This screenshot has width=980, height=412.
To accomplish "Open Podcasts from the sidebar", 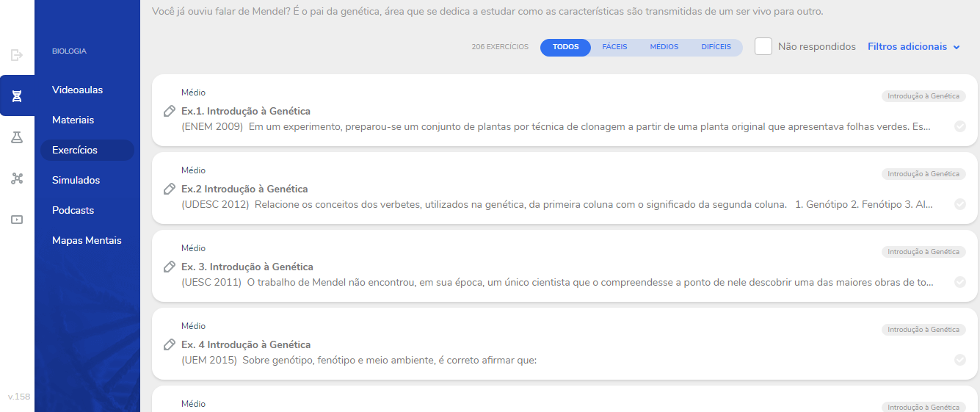I will [x=73, y=211].
